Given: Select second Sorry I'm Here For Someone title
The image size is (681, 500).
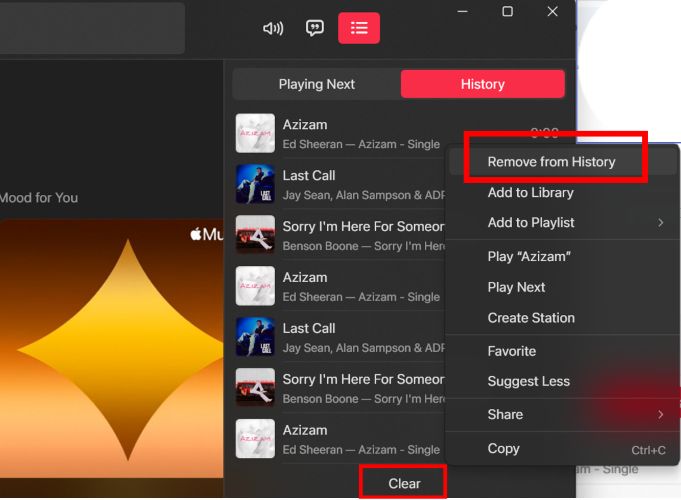Looking at the screenshot, I should (364, 379).
